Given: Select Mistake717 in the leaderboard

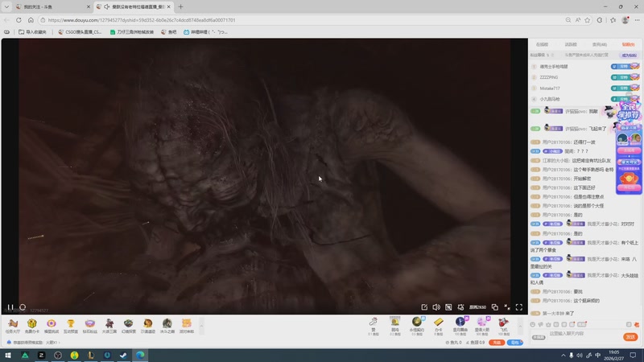Looking at the screenshot, I should tap(550, 88).
